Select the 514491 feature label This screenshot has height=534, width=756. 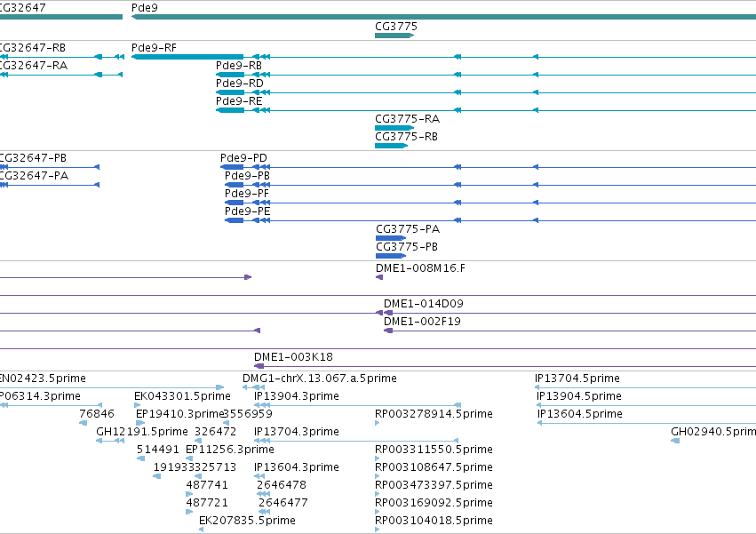pyautogui.click(x=158, y=450)
